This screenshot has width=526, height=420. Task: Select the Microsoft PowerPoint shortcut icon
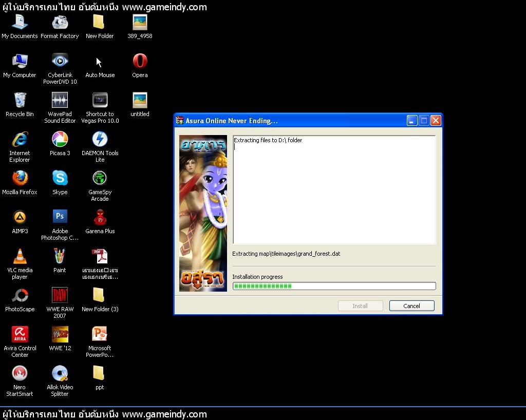coord(100,334)
